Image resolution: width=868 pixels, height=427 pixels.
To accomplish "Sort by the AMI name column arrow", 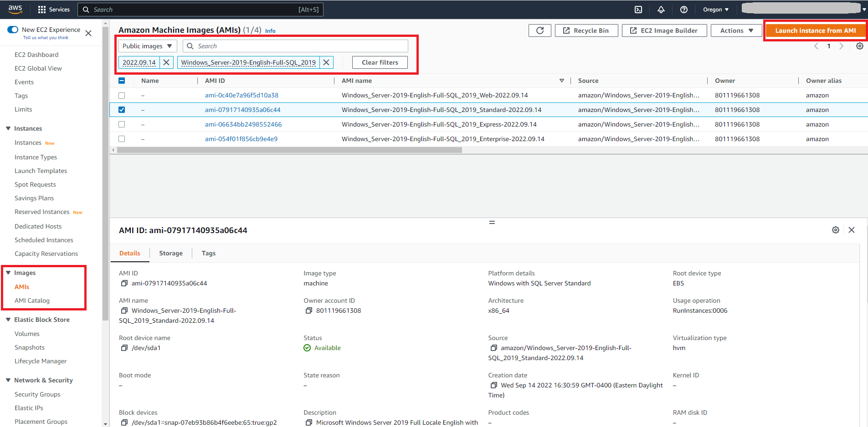I will click(562, 81).
